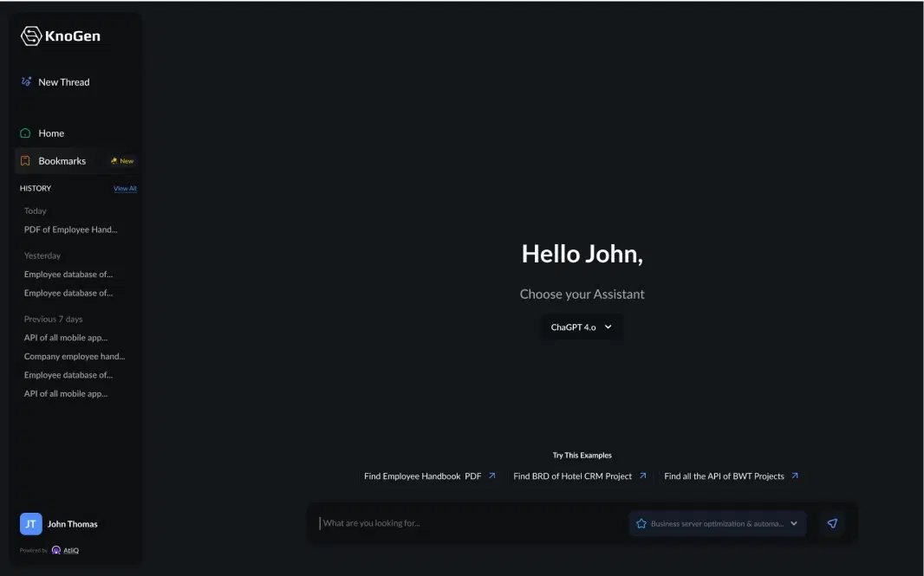Open PDF of Employee Hand... from Today
924x576 pixels.
click(x=70, y=230)
